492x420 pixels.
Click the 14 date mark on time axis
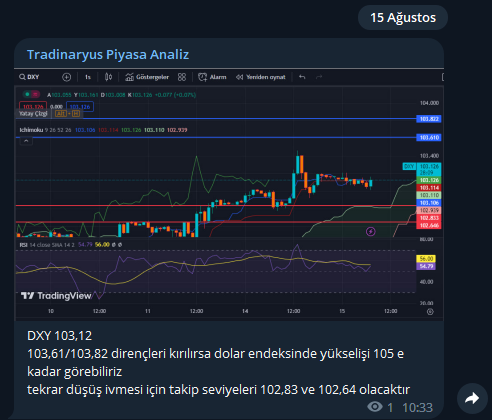[245, 311]
